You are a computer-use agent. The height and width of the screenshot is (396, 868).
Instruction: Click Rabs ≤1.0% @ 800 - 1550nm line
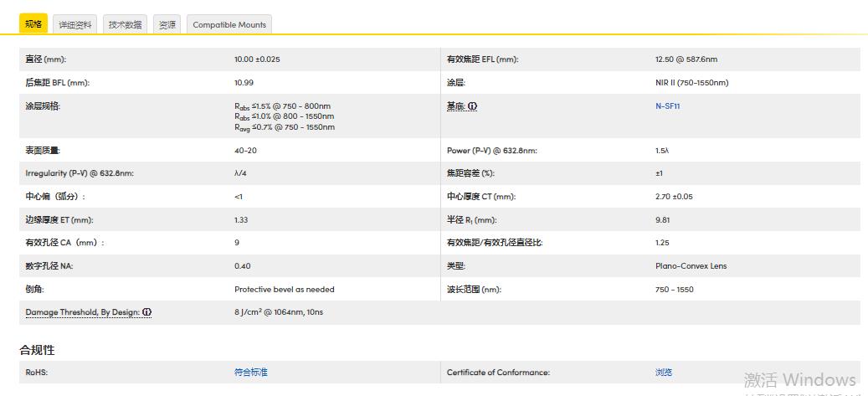point(284,116)
